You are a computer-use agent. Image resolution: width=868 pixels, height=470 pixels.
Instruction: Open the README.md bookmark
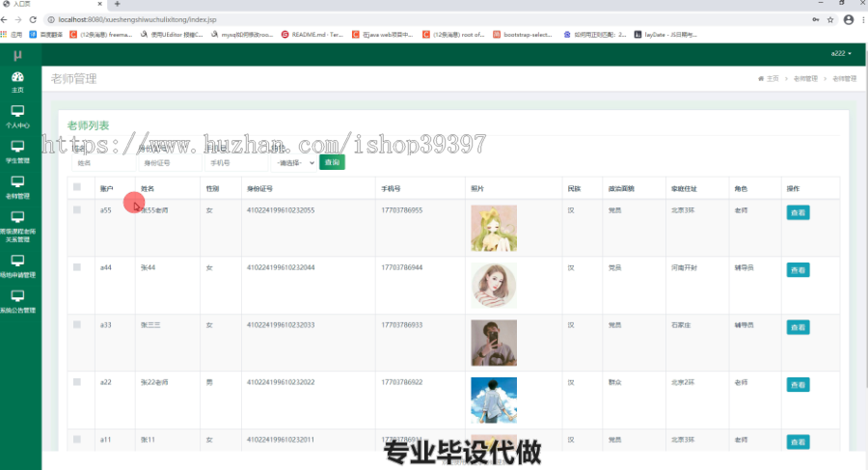coord(312,35)
